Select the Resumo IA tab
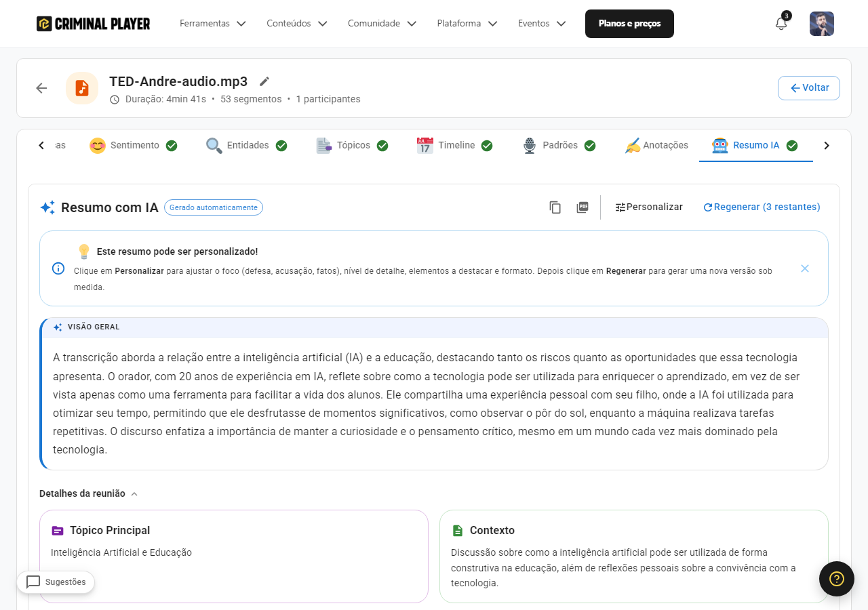This screenshot has height=610, width=868. pos(755,146)
